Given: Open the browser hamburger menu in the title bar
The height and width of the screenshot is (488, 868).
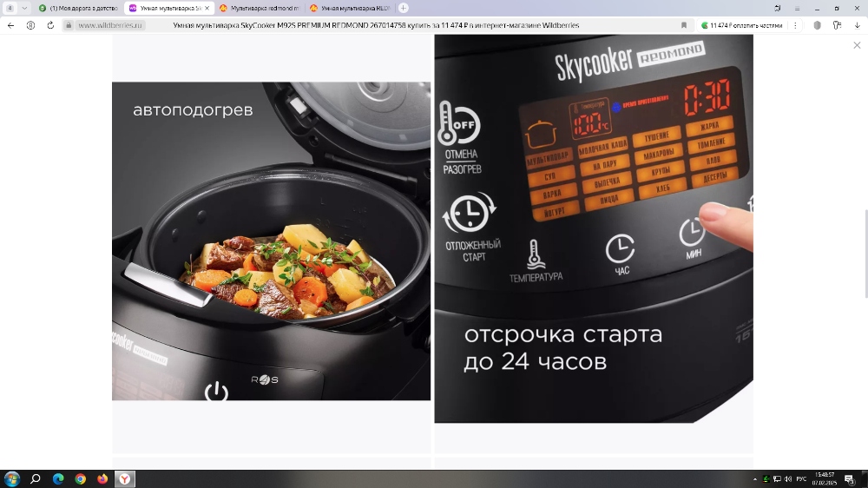Looking at the screenshot, I should [797, 9].
